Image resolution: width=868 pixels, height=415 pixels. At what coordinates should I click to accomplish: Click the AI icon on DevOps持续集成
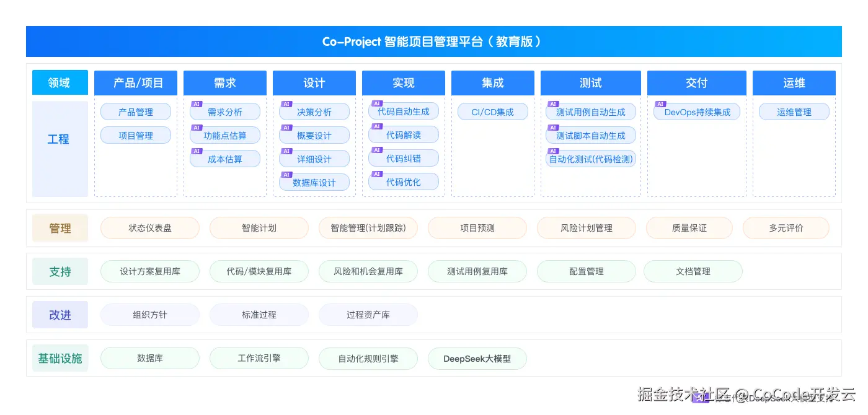[660, 104]
